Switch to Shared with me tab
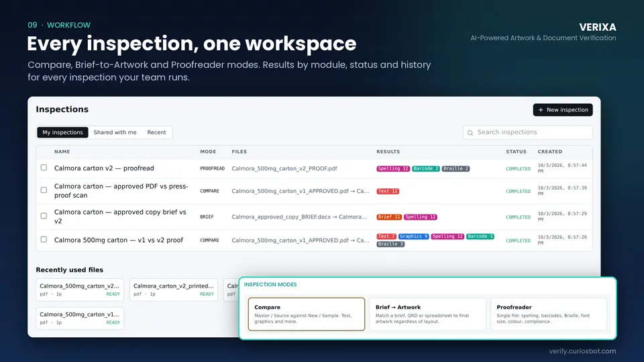Viewport: 644px width, 362px height. tap(115, 132)
